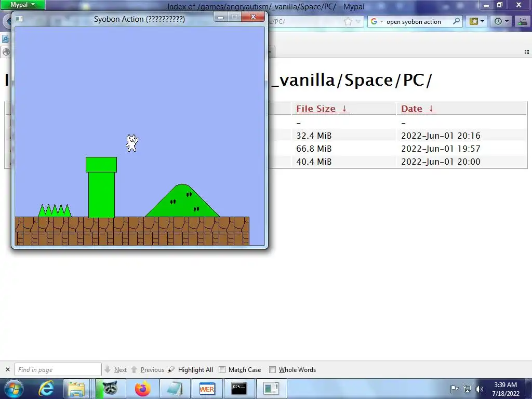
Task: Select the 2022-Jun-01 20:16 date cell
Action: (441, 136)
